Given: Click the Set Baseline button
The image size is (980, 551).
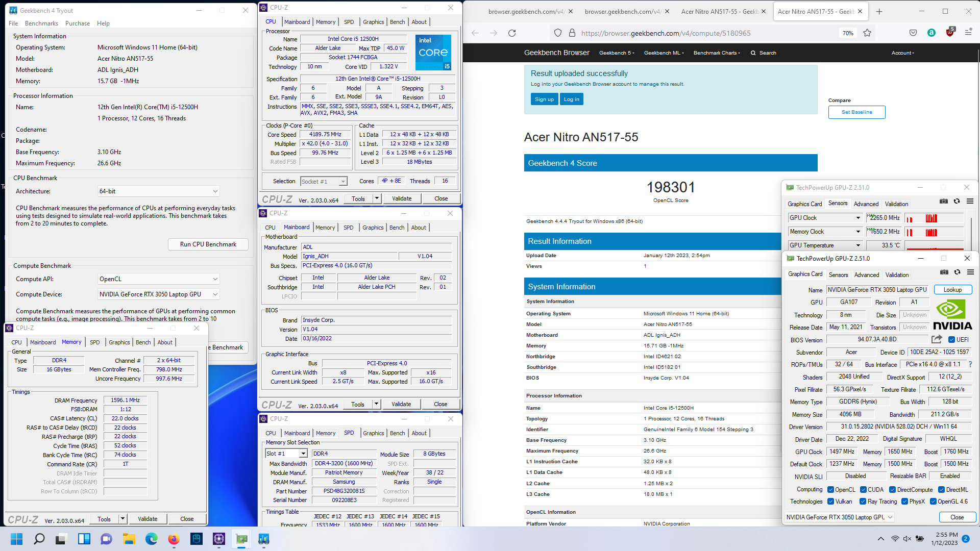Looking at the screenshot, I should pyautogui.click(x=857, y=112).
